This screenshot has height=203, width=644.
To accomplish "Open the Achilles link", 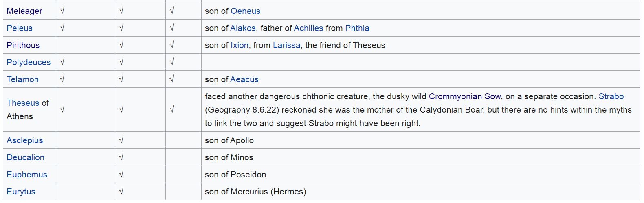I will [x=308, y=28].
